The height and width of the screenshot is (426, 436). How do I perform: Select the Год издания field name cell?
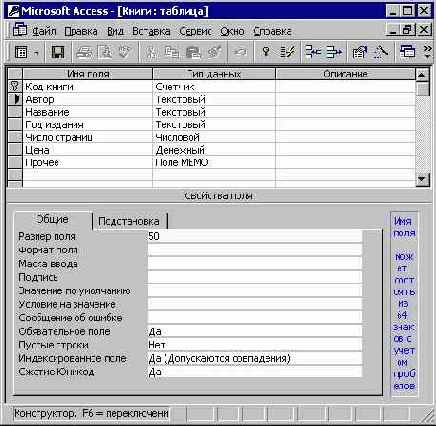[88, 125]
